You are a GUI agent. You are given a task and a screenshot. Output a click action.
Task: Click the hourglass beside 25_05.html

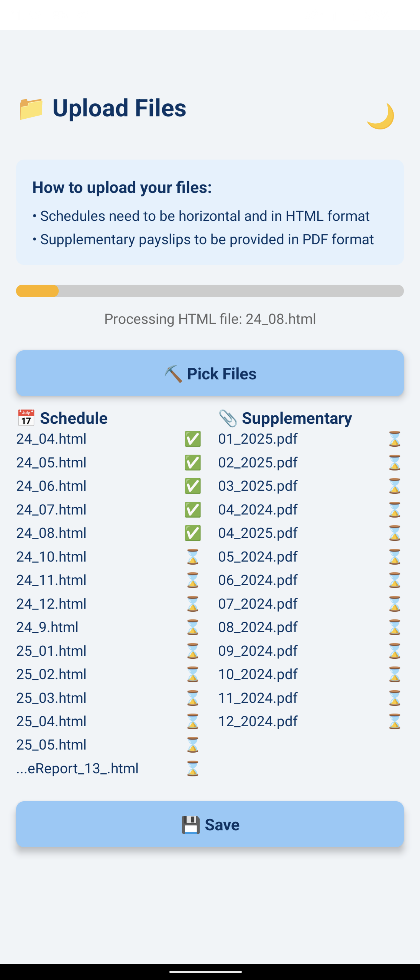click(x=193, y=745)
